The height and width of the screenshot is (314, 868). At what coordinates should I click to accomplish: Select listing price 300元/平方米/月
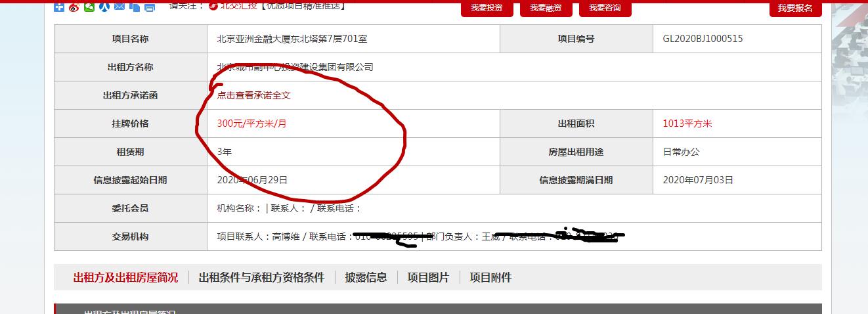(x=251, y=123)
